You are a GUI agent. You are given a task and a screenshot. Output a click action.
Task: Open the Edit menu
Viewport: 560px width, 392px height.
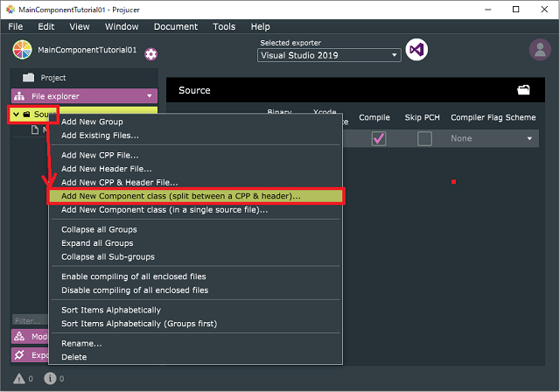click(x=46, y=27)
